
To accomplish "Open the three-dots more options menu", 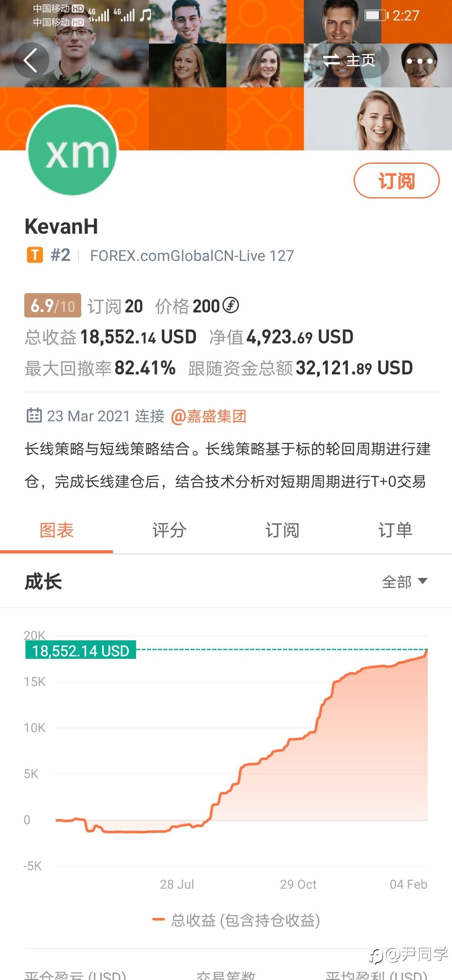I will [x=419, y=61].
